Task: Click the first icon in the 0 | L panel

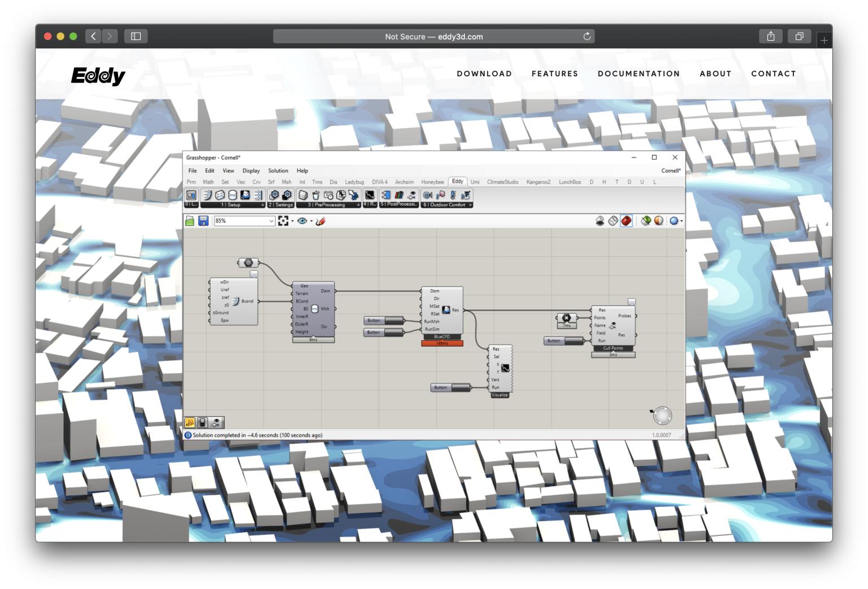Action: click(192, 195)
